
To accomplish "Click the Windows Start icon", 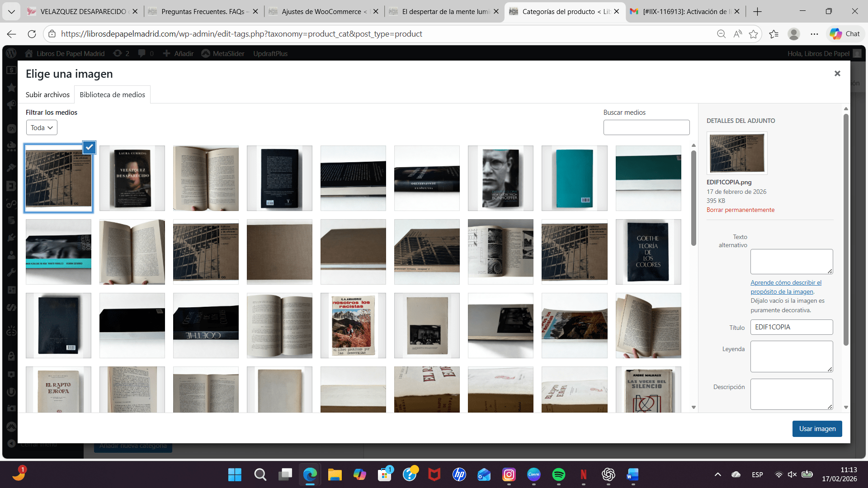I will (235, 474).
